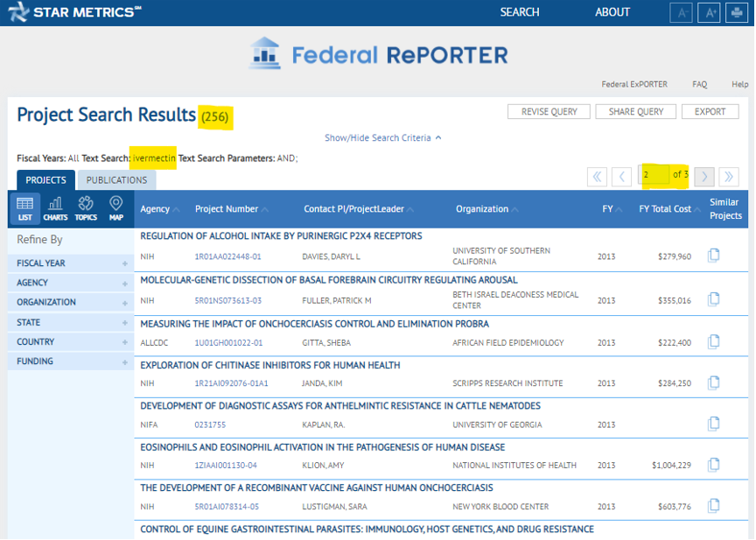
Task: Click the EXPORT button
Action: coord(710,112)
